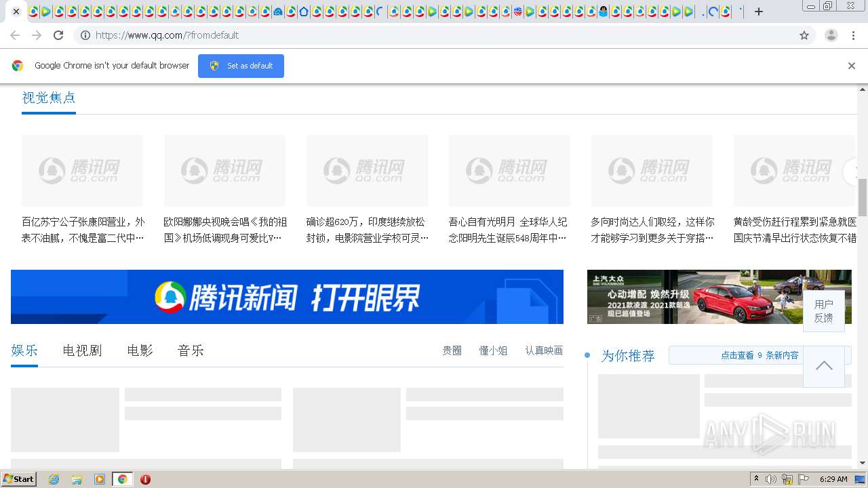Viewport: 868px width, 488px height.
Task: View site information icon beside the URL
Action: pyautogui.click(x=85, y=35)
